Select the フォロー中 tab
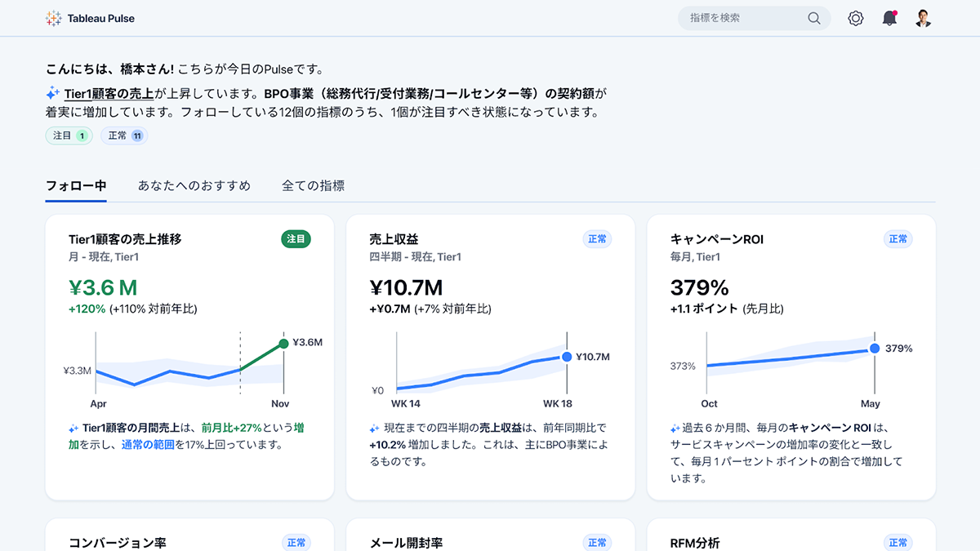 point(76,185)
